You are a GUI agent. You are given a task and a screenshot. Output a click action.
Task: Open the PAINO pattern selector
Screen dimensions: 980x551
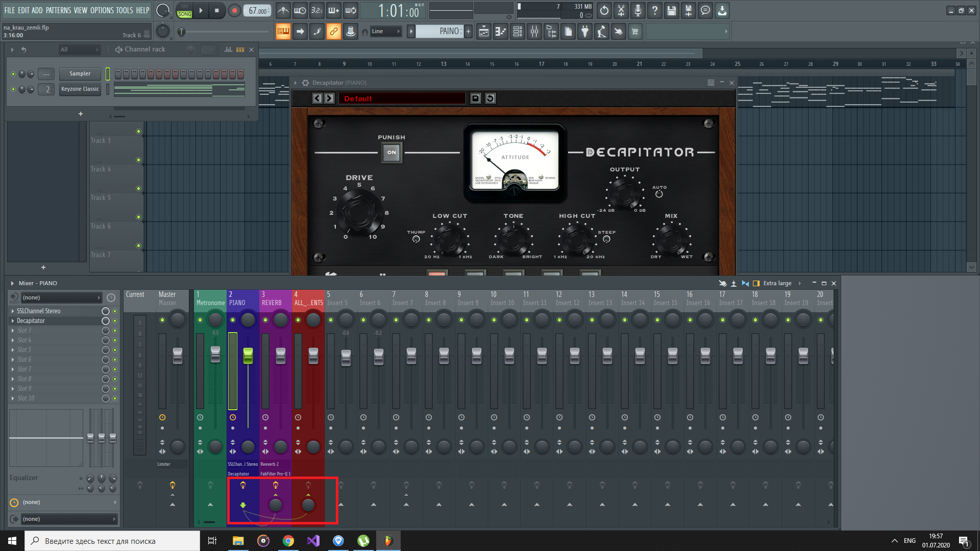[x=439, y=32]
